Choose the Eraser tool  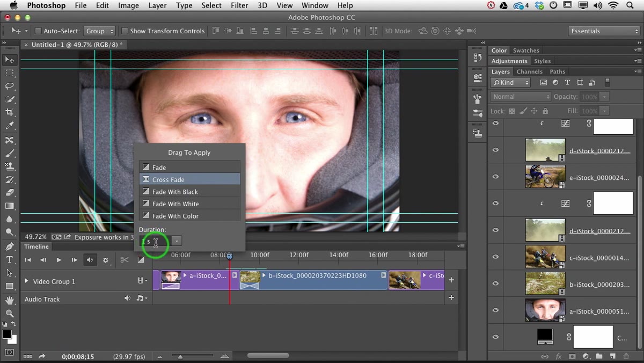pos(10,192)
